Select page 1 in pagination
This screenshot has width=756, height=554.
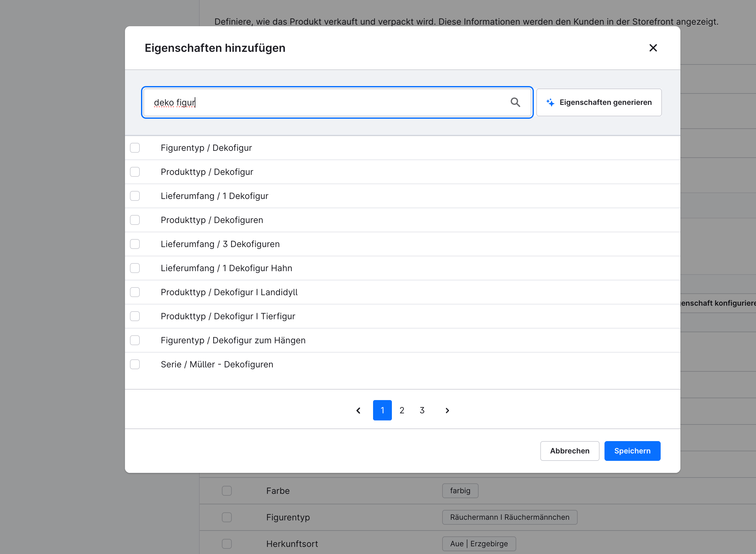click(x=382, y=411)
